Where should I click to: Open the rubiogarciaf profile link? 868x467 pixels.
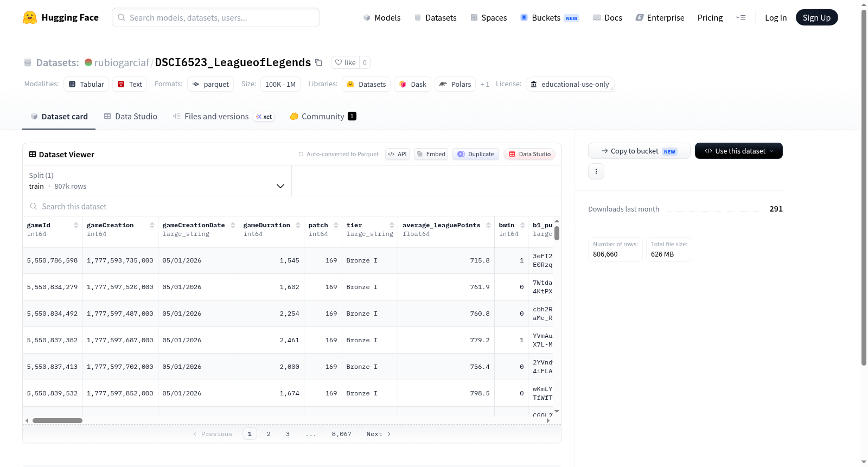click(x=122, y=62)
